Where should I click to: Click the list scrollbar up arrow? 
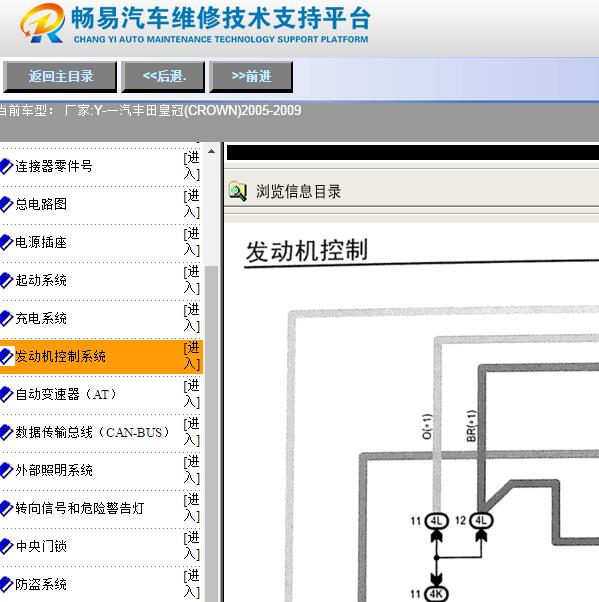click(211, 151)
